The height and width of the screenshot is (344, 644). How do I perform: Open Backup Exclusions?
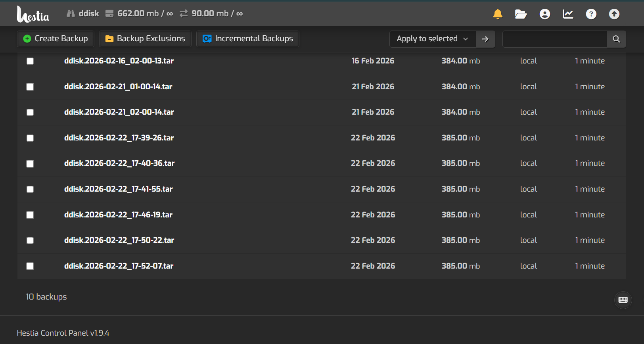[x=145, y=39]
